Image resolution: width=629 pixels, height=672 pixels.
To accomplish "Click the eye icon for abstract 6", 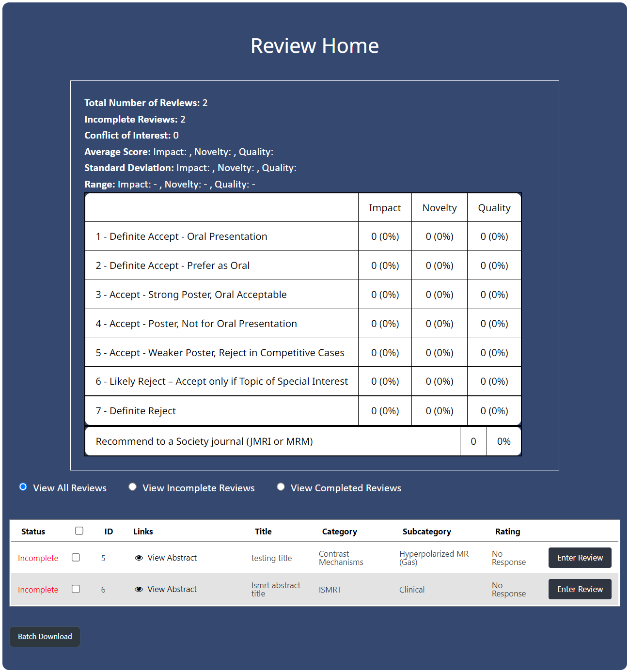I will [x=139, y=590].
